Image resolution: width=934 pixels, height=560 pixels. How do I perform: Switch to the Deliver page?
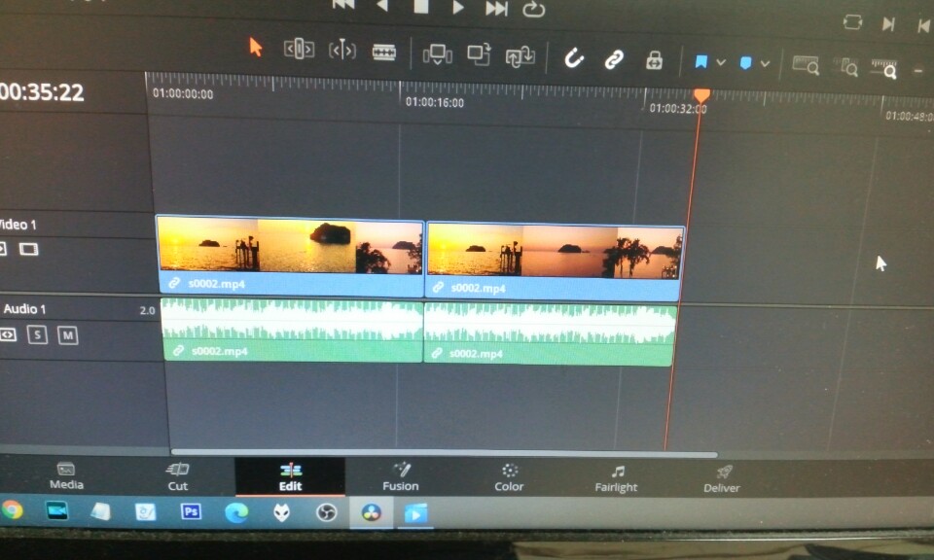tap(721, 480)
